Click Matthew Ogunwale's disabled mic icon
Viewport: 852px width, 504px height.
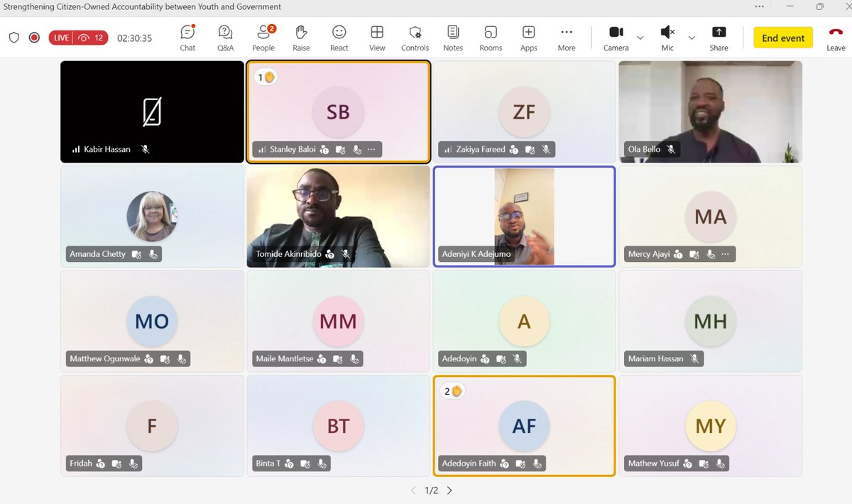point(181,359)
